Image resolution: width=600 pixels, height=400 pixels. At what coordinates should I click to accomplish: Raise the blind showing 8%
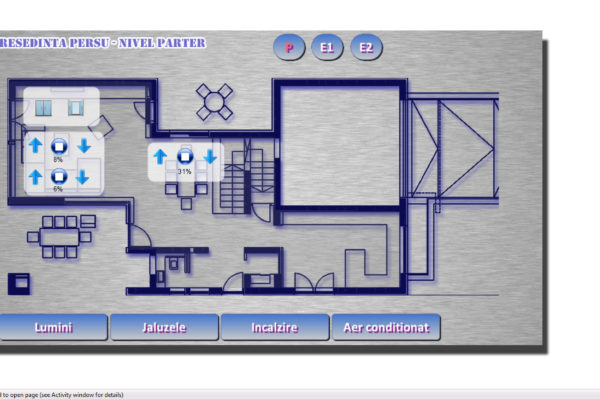[36, 145]
